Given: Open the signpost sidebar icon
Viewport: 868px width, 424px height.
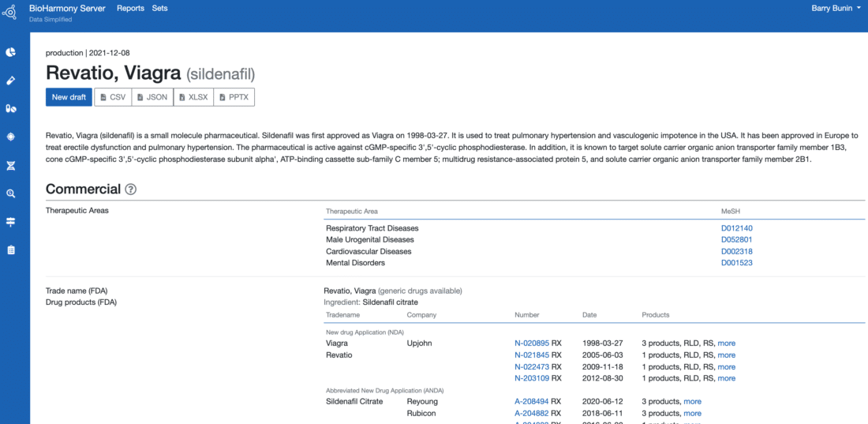Looking at the screenshot, I should tap(10, 222).
